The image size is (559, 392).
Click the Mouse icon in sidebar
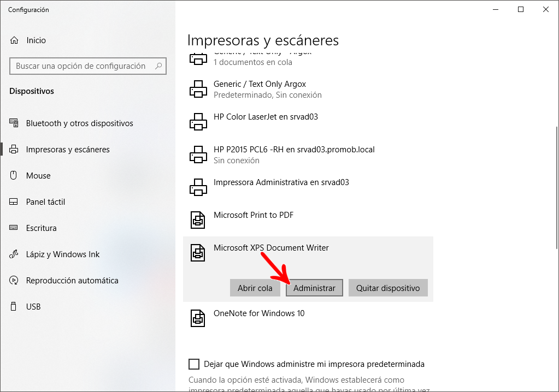pyautogui.click(x=14, y=176)
